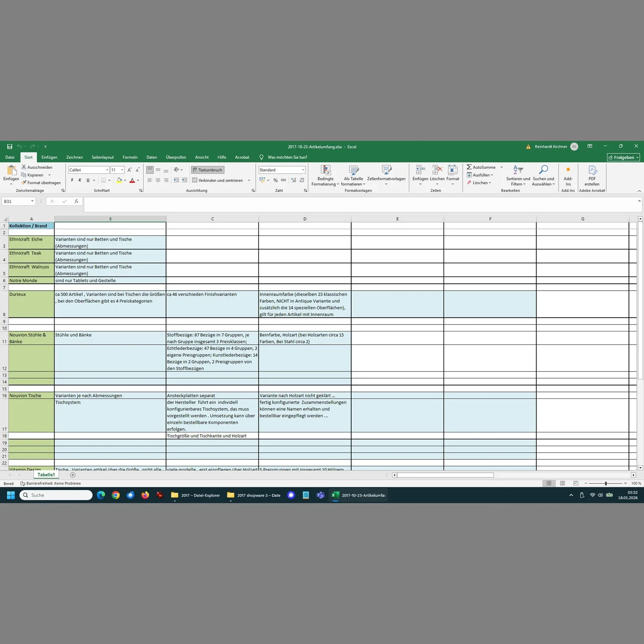
Task: Open the Einfügen ribbon tab
Action: (49, 157)
